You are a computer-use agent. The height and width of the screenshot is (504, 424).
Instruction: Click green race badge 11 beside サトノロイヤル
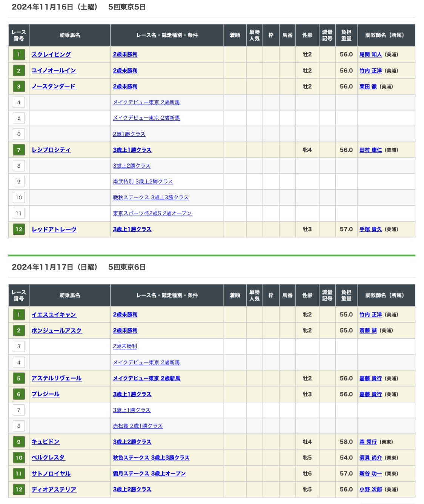click(19, 473)
